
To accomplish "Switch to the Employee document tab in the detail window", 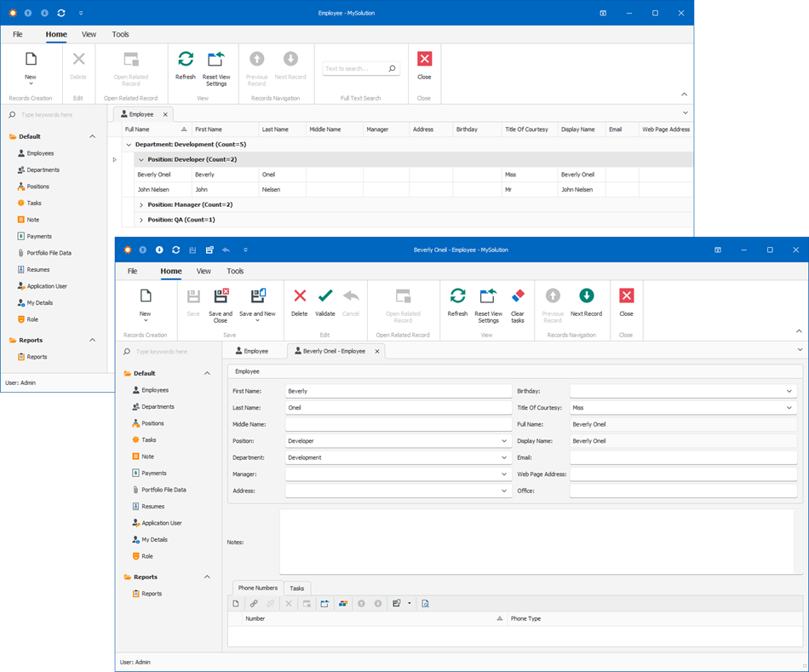I will tap(252, 351).
